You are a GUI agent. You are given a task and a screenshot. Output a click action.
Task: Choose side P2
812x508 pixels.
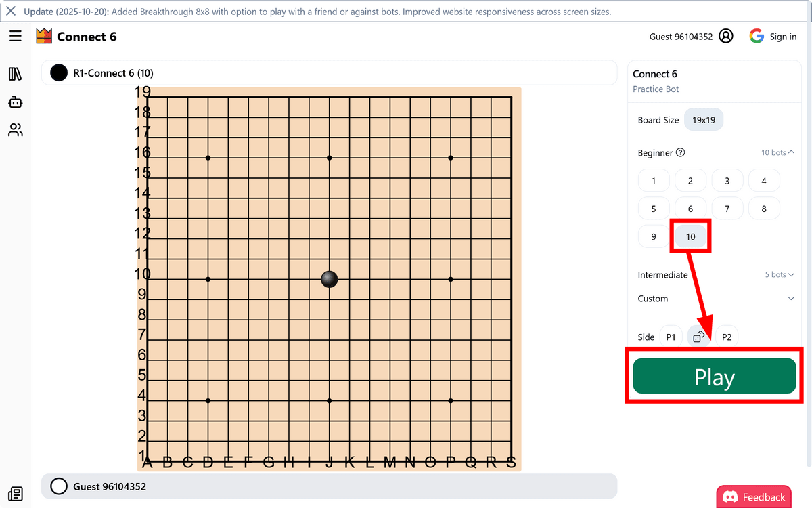point(727,337)
